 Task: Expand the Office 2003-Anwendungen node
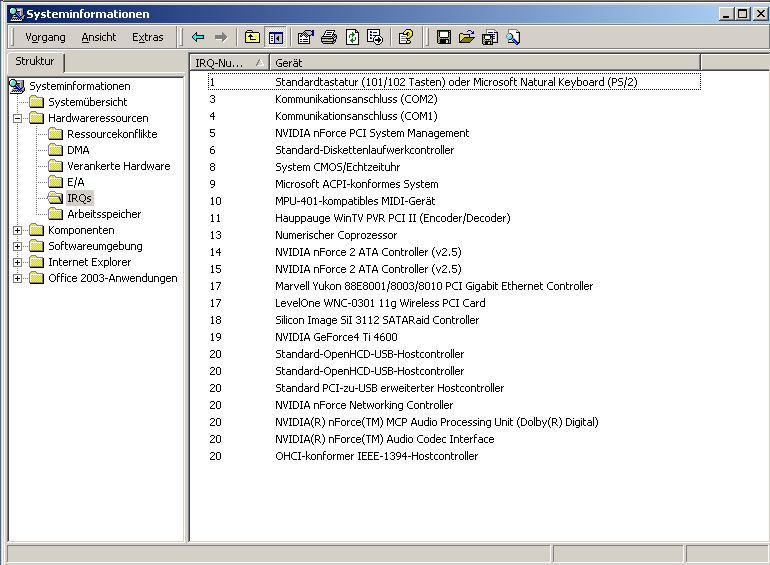(18, 278)
